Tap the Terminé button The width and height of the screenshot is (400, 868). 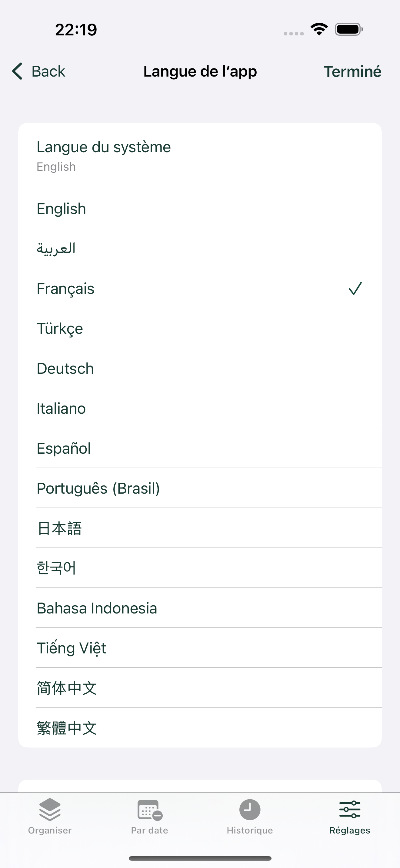point(352,71)
